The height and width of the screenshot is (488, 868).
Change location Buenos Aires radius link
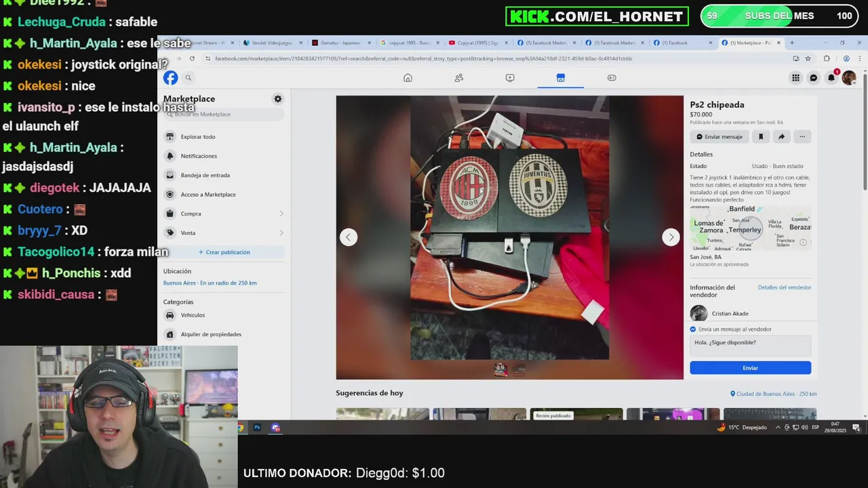pyautogui.click(x=210, y=283)
